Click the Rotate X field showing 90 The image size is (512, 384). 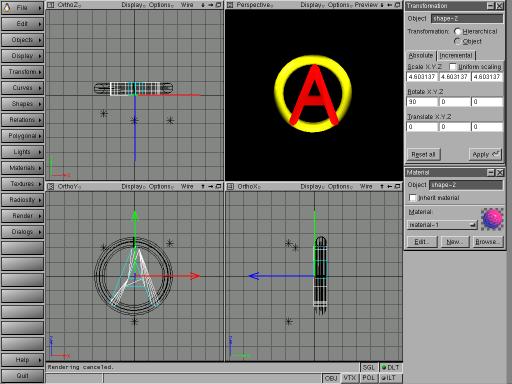point(422,102)
